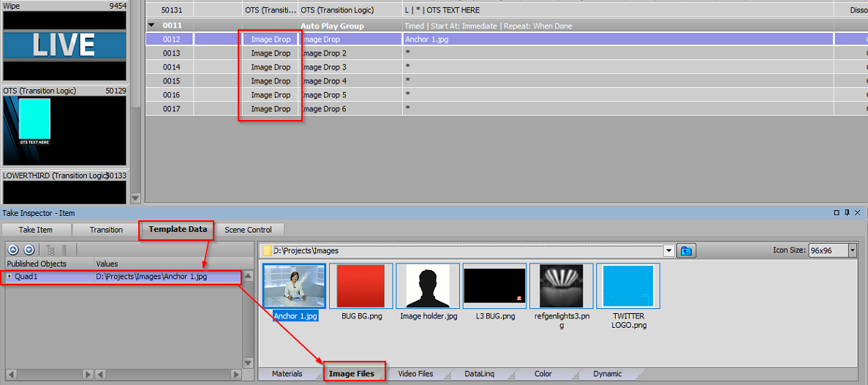The height and width of the screenshot is (385, 868).
Task: Select the L3 BUG.png thumbnail
Action: 494,286
